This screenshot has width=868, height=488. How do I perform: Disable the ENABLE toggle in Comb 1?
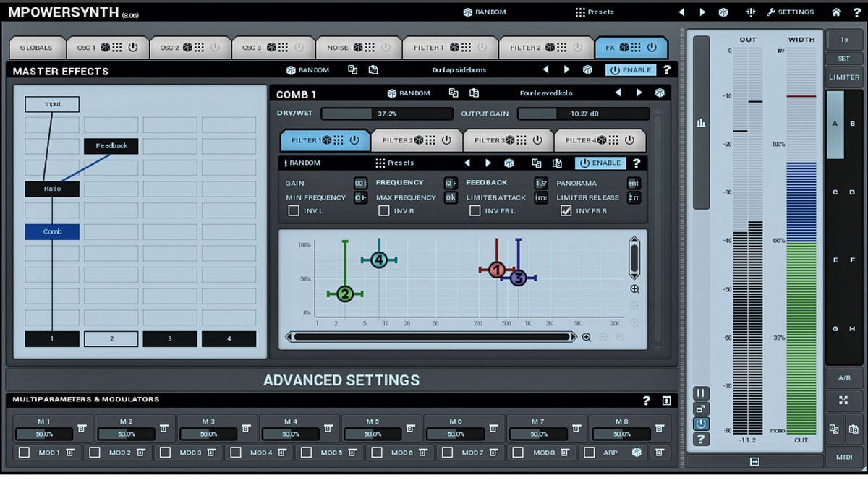[x=602, y=163]
